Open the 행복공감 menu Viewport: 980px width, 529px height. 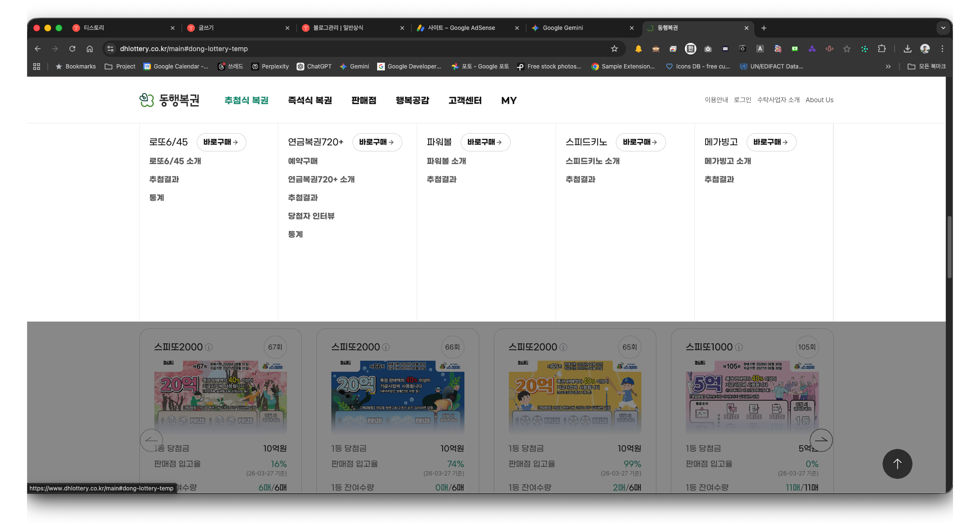coord(412,100)
